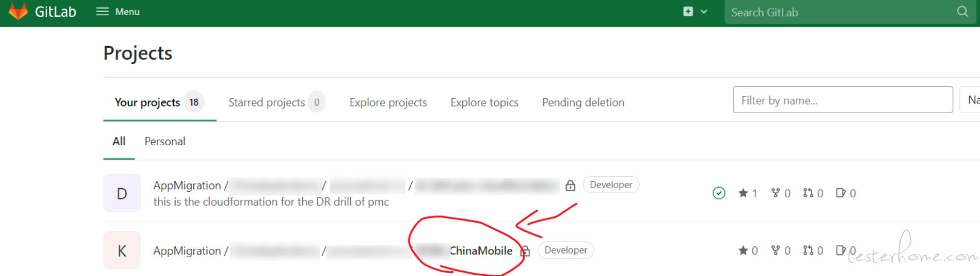Open the ChinaMobile project link
980x276 pixels.
[x=481, y=251]
